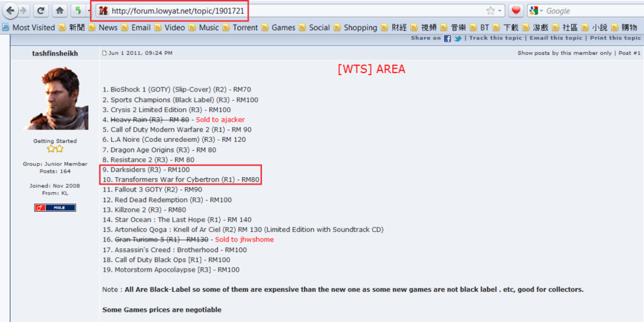Screen dimensions: 644x322
Task: Open the Google search engine dropdown
Action: [536, 11]
